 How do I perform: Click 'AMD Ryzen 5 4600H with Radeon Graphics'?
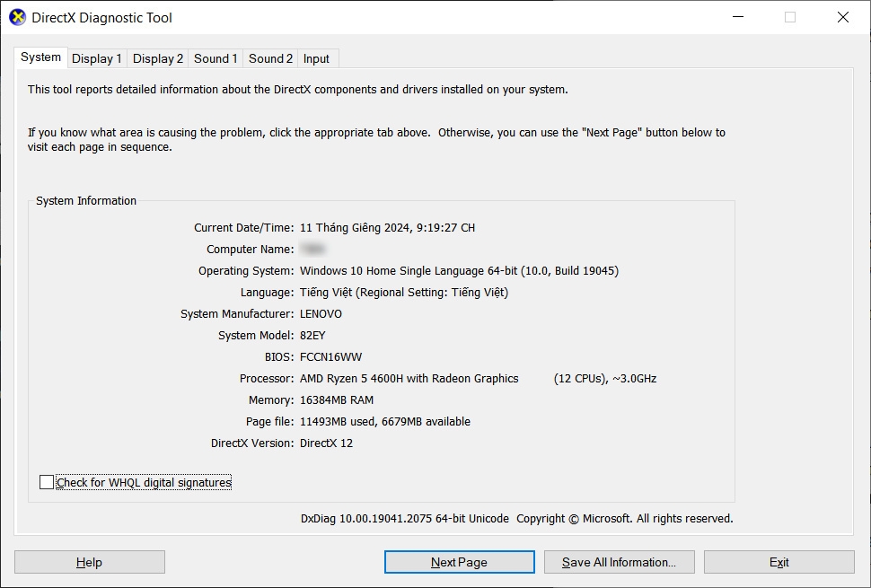point(409,379)
